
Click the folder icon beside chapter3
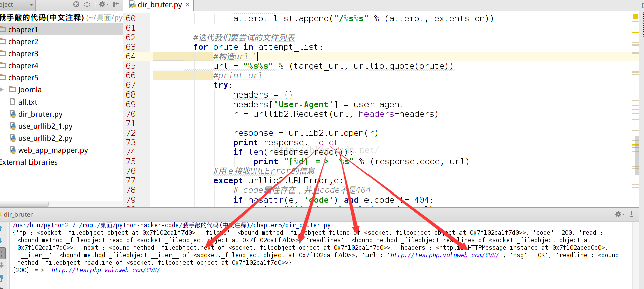pos(3,54)
